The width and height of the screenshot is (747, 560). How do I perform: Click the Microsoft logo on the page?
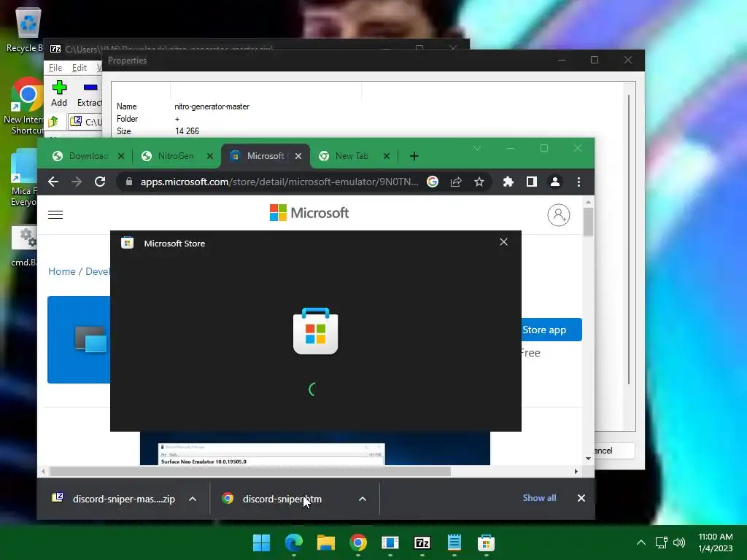309,213
